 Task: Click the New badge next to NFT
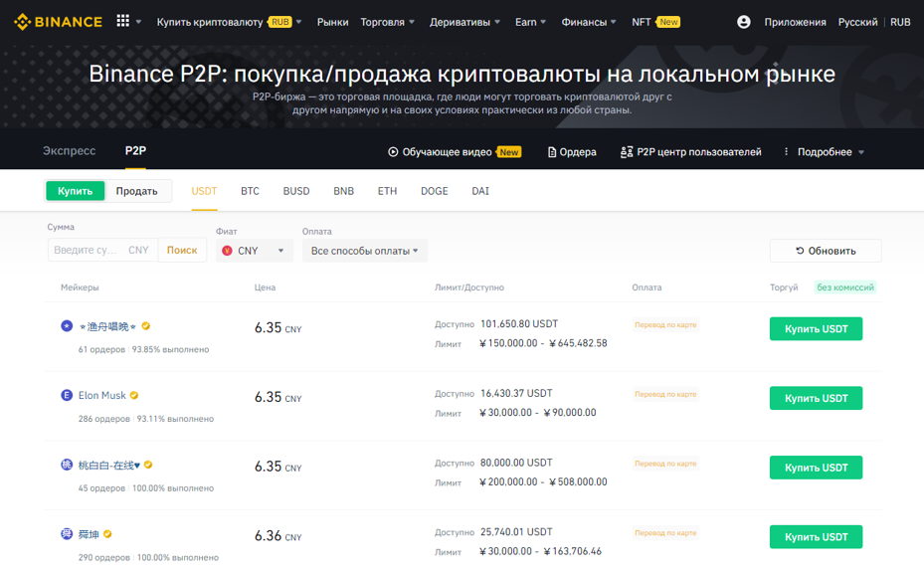667,22
